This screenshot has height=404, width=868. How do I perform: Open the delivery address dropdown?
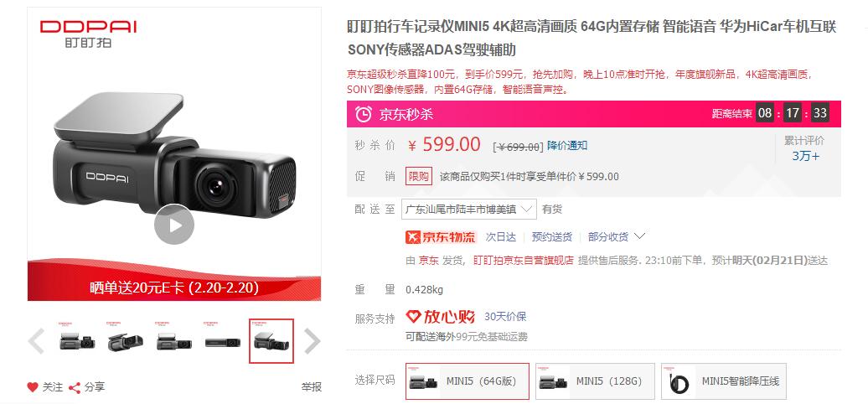(469, 210)
